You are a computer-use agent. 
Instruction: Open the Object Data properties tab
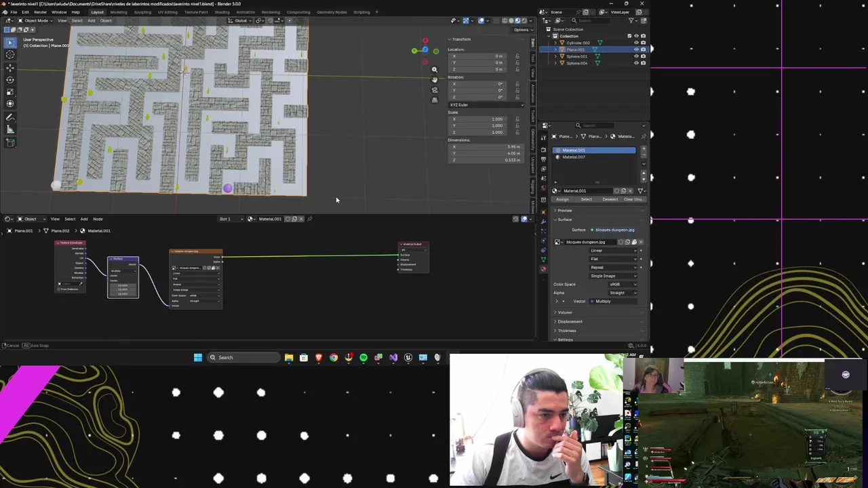pyautogui.click(x=543, y=260)
